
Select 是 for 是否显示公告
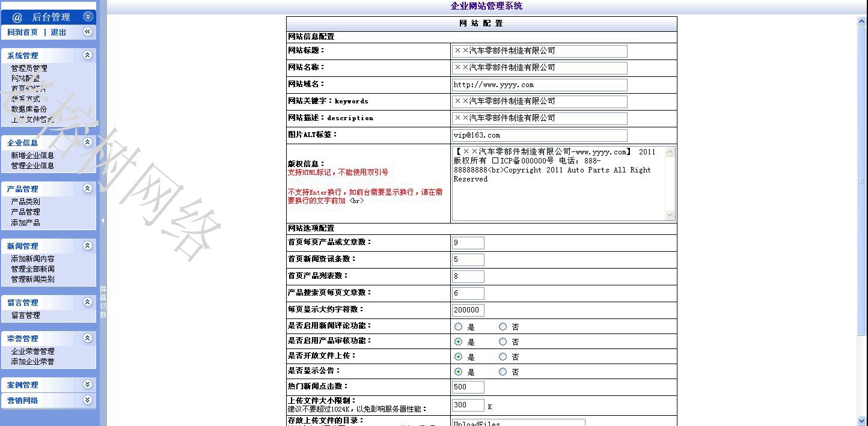click(x=459, y=372)
